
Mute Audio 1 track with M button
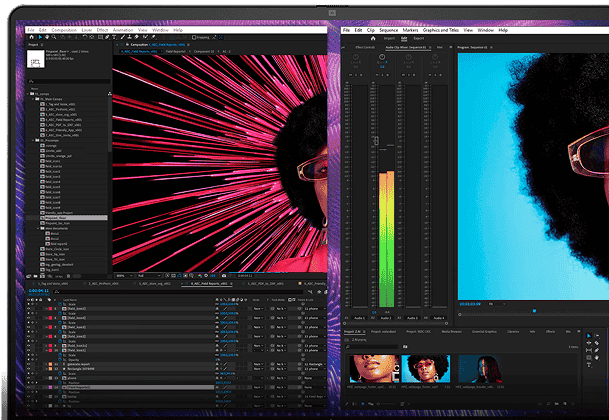pyautogui.click(x=350, y=75)
